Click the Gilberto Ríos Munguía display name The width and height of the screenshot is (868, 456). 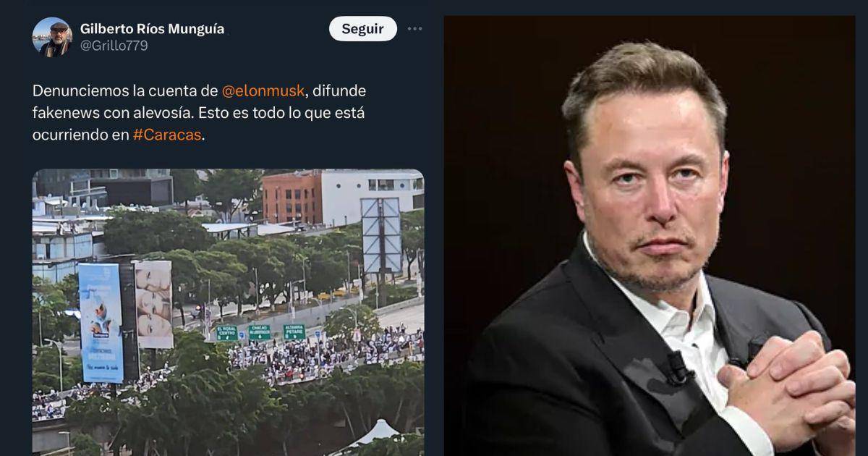152,29
